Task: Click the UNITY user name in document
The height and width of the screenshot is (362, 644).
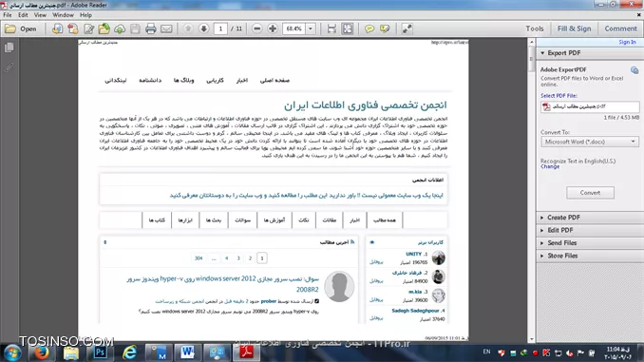Action: (413, 254)
